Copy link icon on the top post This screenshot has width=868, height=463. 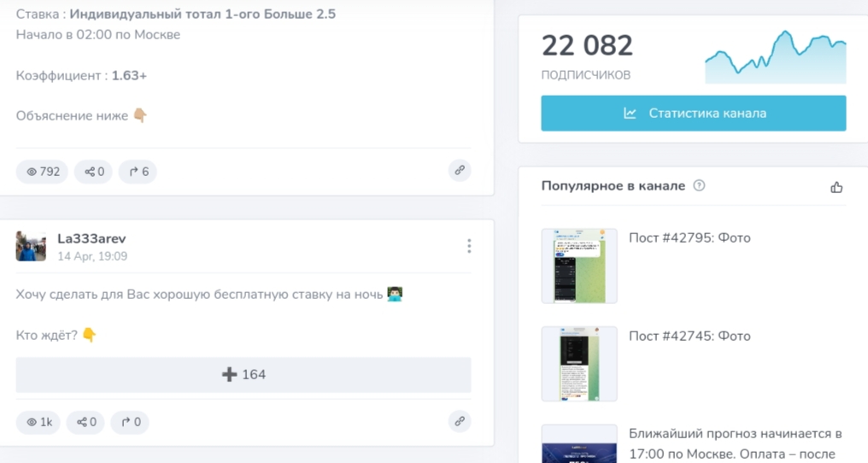click(x=460, y=170)
